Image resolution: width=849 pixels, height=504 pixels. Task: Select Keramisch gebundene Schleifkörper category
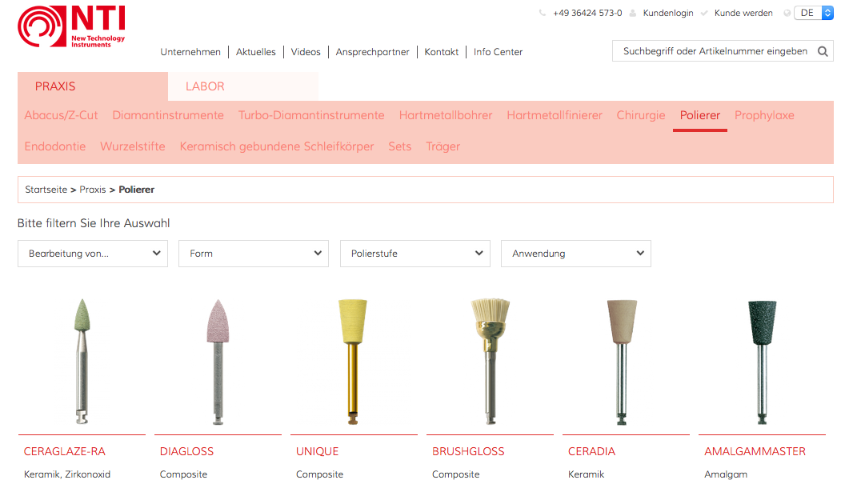[277, 146]
